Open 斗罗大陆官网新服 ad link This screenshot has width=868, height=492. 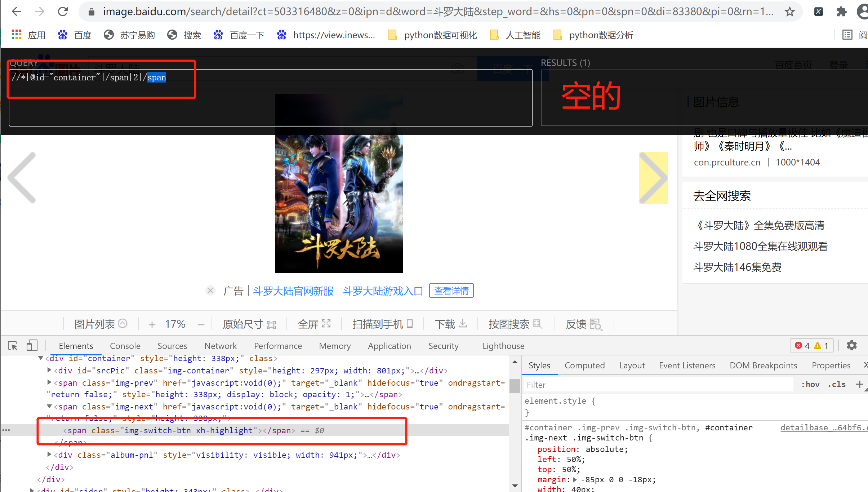(293, 291)
